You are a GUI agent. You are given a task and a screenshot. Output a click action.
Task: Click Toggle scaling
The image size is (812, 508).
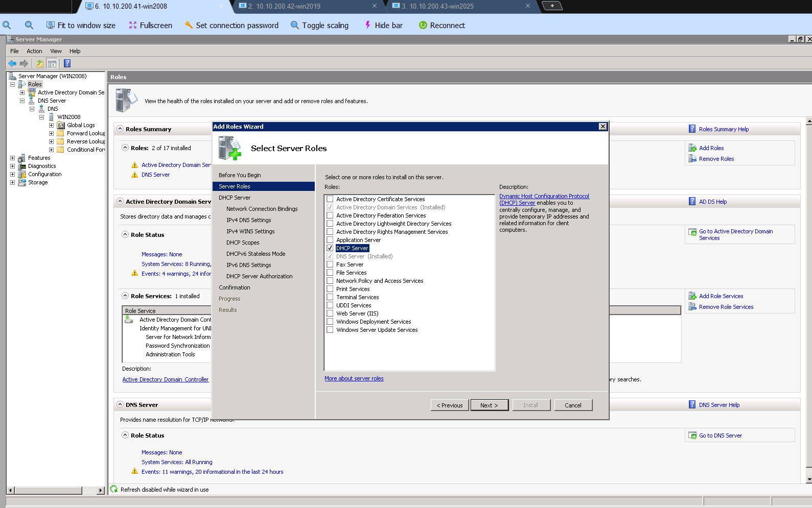coord(319,25)
